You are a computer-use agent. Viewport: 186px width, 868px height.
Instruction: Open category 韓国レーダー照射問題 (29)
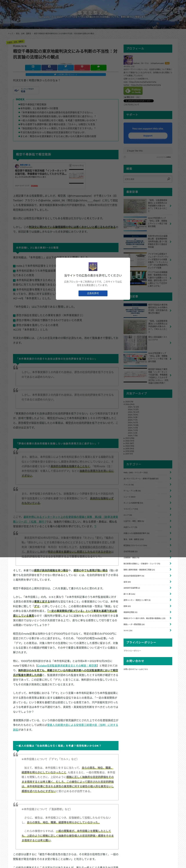tap(134, 624)
